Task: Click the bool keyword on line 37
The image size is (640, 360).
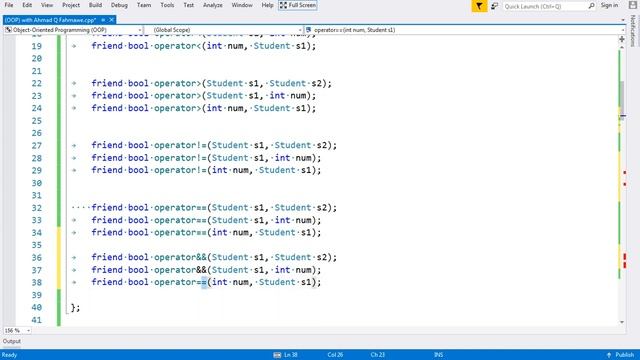Action: 138,270
